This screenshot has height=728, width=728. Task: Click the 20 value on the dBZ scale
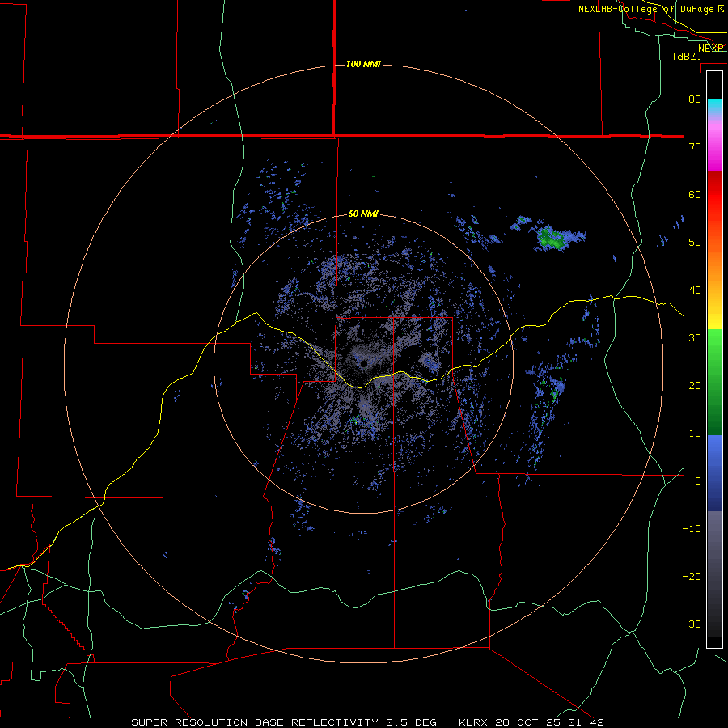(695, 385)
